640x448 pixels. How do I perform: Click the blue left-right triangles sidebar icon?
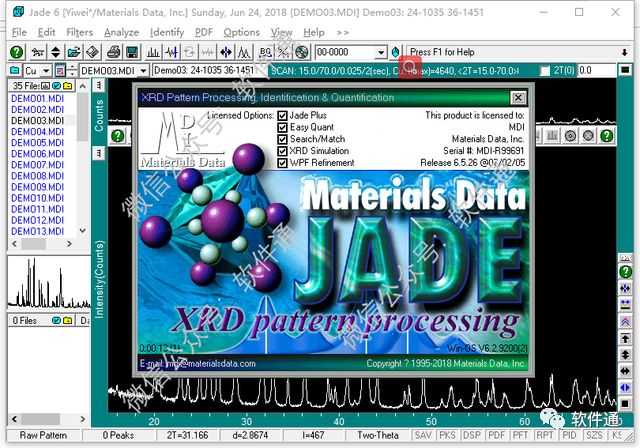[x=625, y=387]
